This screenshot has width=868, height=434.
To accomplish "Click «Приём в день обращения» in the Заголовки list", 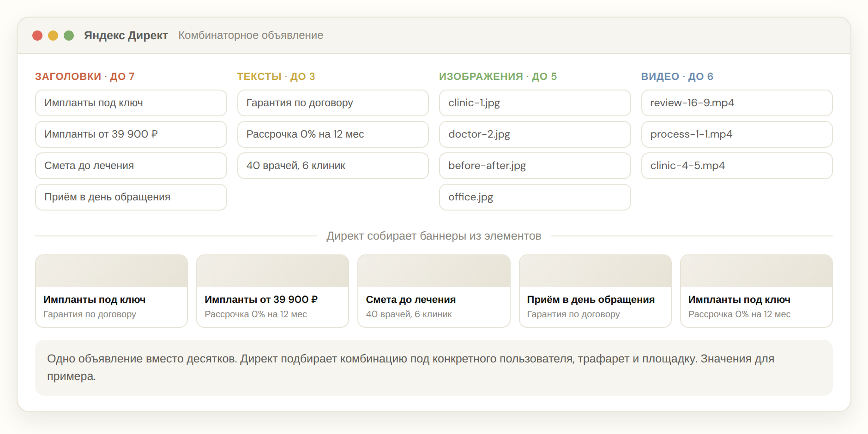I will coord(131,197).
